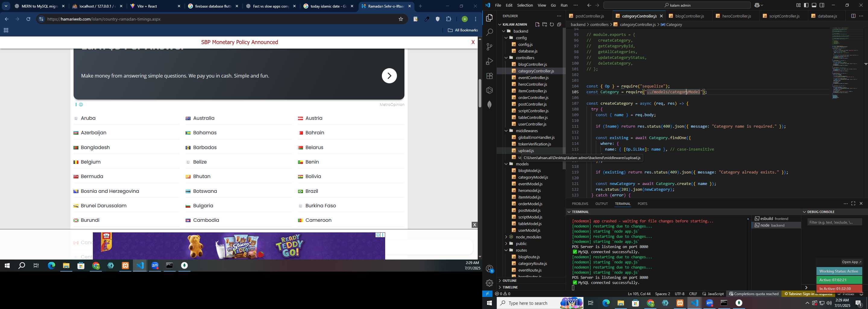Collapse all folders in Explorer
This screenshot has width=868, height=309.
point(559,24)
